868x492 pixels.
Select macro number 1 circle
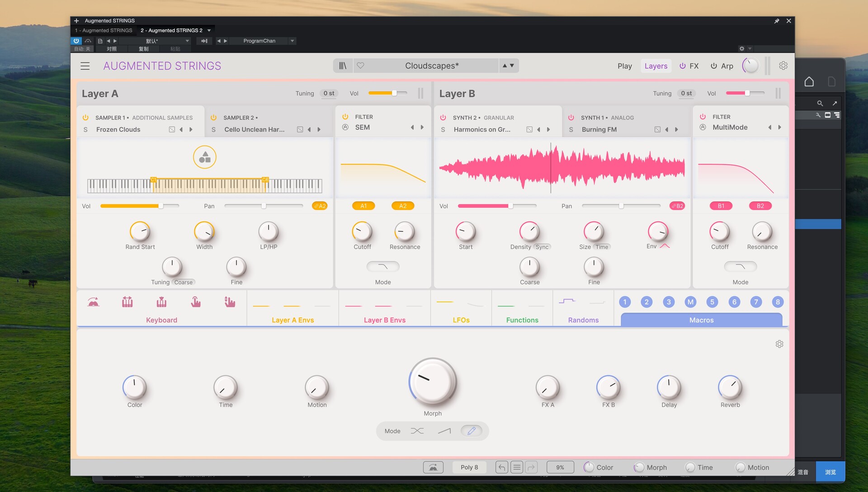tap(625, 302)
